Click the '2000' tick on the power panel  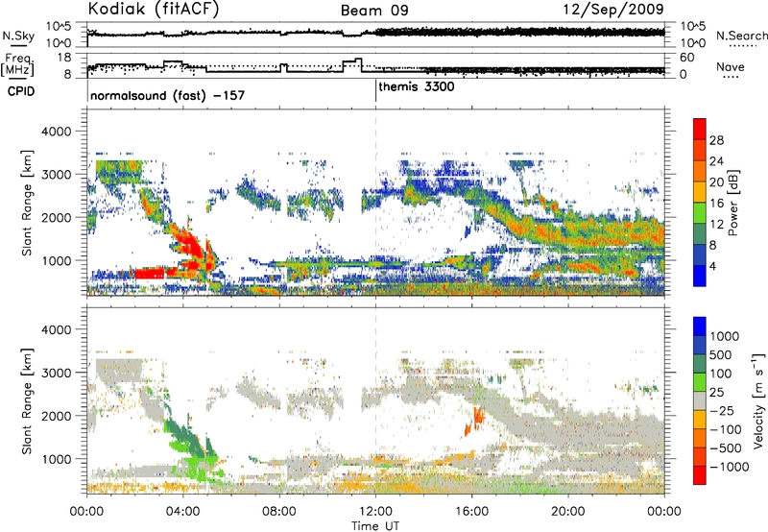click(56, 217)
